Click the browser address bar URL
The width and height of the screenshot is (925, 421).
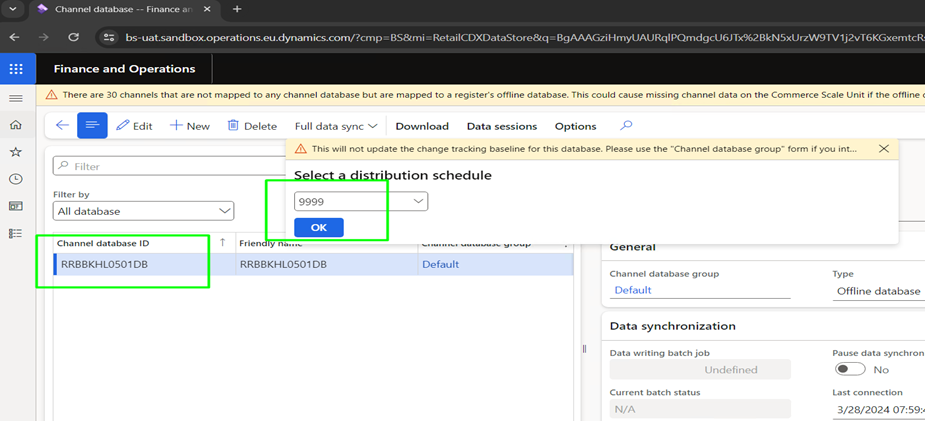coord(524,37)
